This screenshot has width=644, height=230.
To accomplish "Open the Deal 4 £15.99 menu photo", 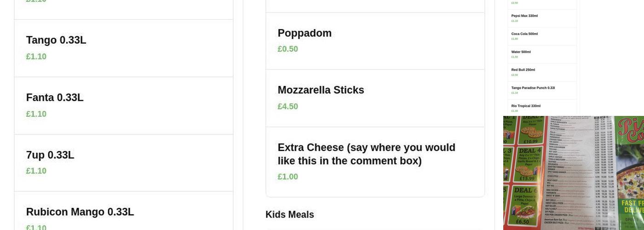I will coord(529,164).
